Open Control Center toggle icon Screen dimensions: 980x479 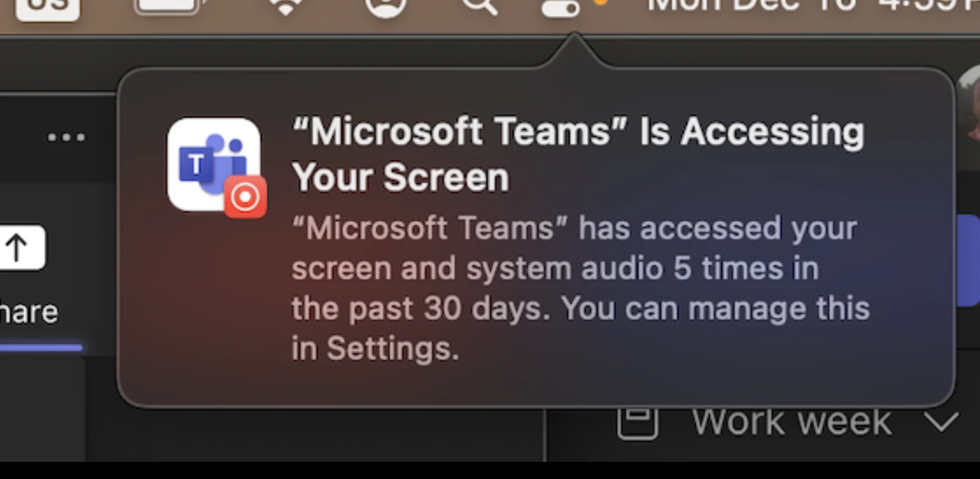(560, 7)
